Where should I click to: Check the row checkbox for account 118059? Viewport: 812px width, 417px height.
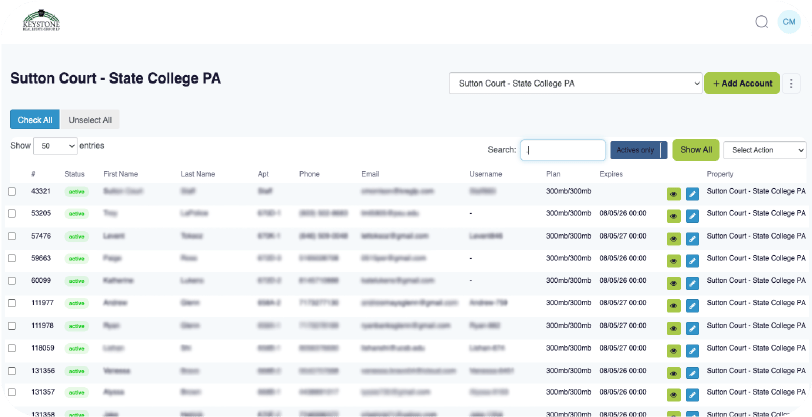[12, 348]
